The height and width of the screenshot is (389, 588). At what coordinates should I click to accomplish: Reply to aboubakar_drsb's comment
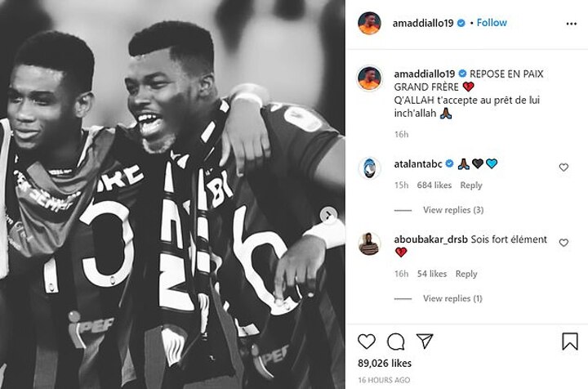pos(466,274)
